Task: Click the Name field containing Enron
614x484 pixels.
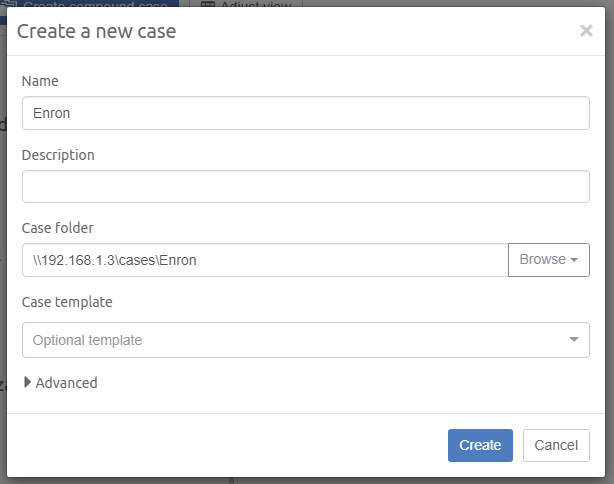Action: pos(305,113)
